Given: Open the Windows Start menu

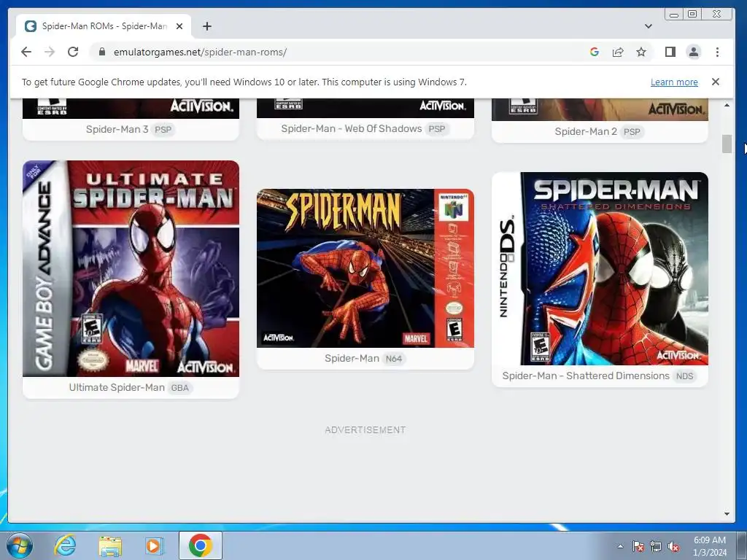Looking at the screenshot, I should point(20,545).
